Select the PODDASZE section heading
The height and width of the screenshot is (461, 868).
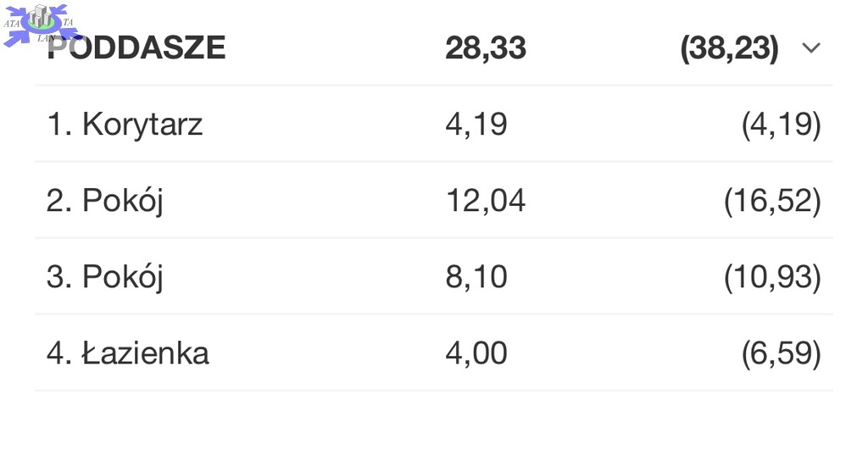tap(137, 48)
